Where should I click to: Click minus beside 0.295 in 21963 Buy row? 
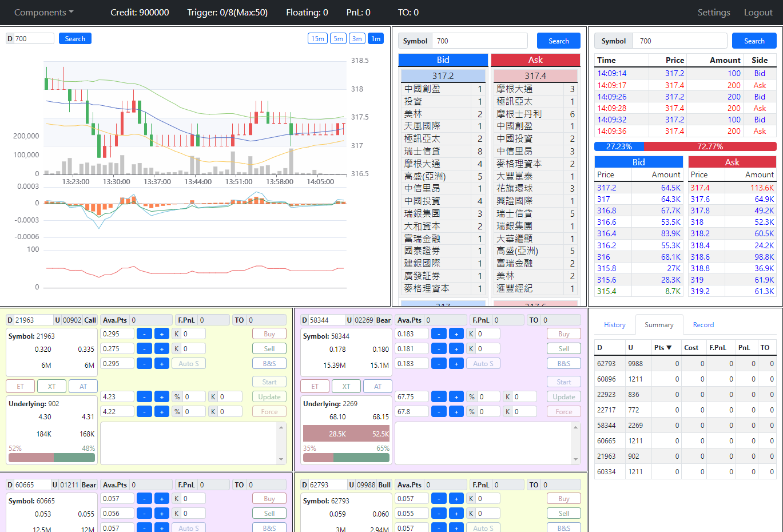click(145, 334)
